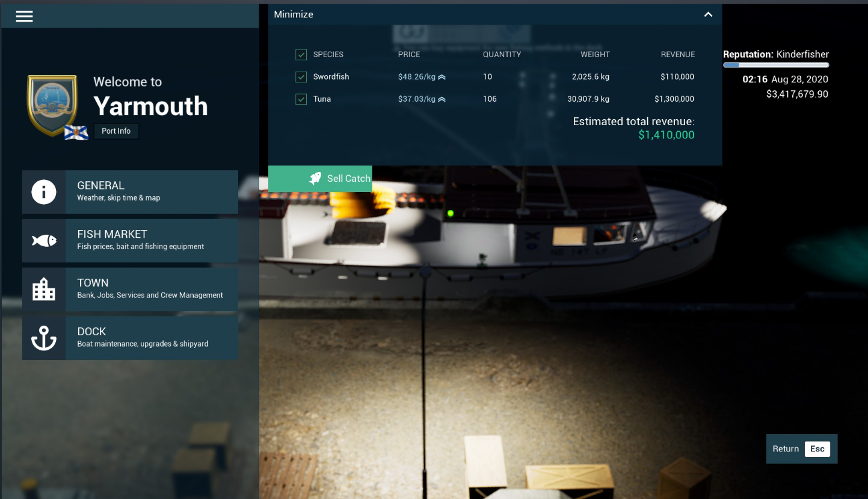Click the Tuna species name

click(x=322, y=99)
